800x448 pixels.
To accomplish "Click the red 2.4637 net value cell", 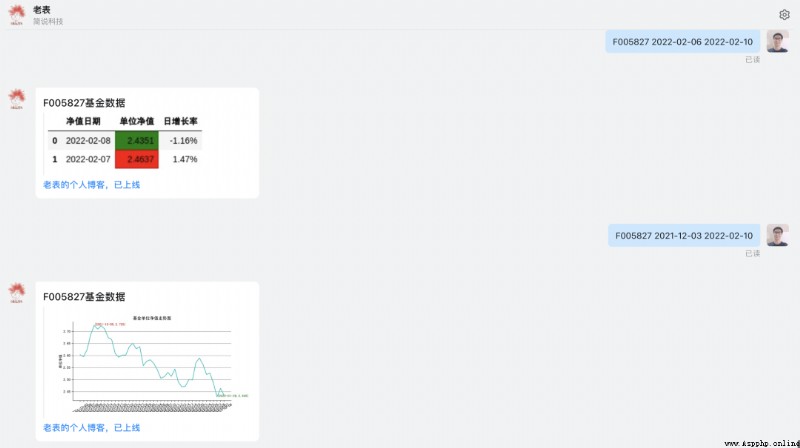I will tap(137, 159).
